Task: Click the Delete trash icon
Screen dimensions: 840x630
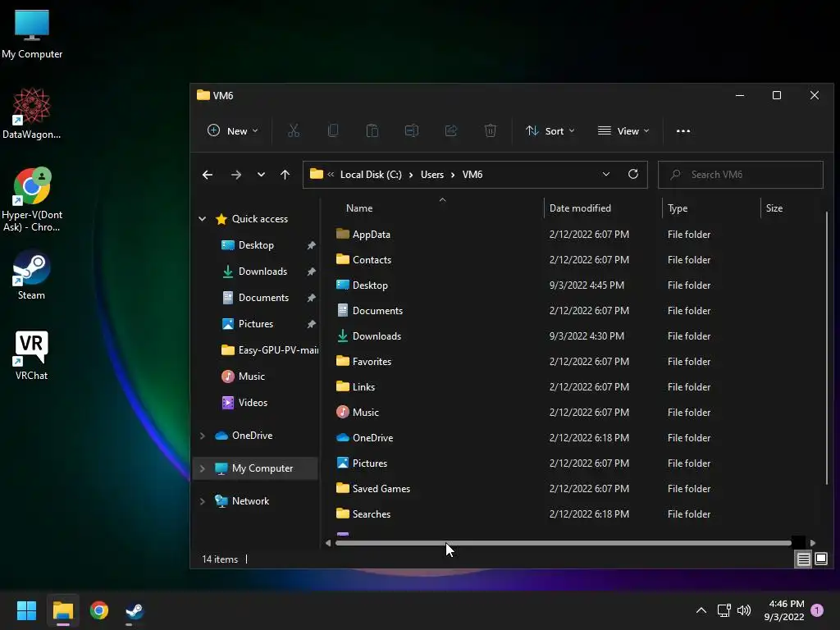Action: pos(491,130)
